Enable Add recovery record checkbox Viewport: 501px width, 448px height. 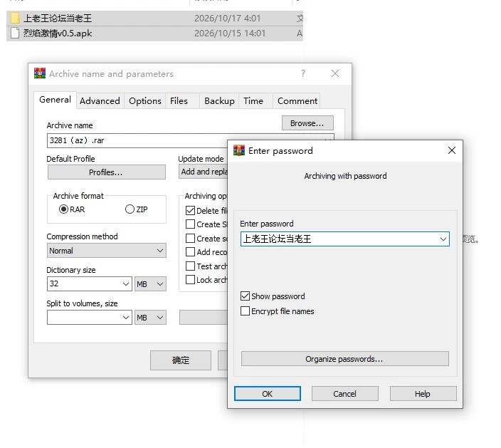pos(190,252)
